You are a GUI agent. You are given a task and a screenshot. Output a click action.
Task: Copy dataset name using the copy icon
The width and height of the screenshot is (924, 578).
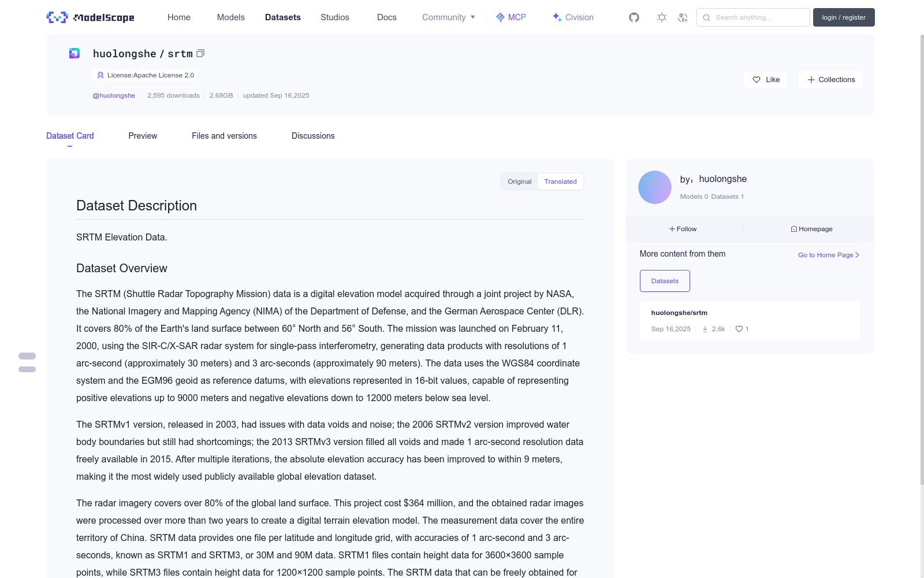pos(200,53)
